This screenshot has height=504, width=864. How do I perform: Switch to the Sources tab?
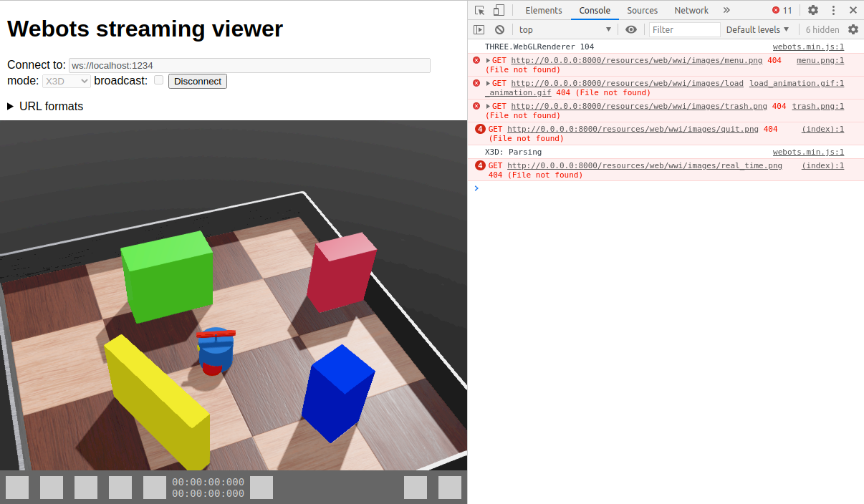coord(642,10)
